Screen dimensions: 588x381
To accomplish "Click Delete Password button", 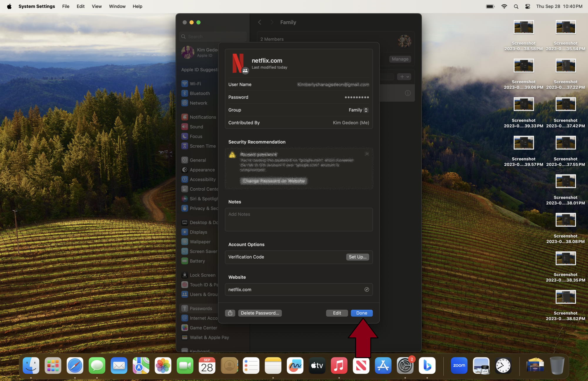I will pos(260,313).
